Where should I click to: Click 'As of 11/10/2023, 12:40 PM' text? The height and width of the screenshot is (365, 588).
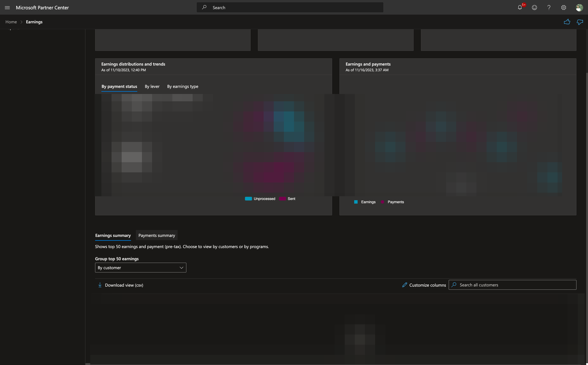(123, 70)
